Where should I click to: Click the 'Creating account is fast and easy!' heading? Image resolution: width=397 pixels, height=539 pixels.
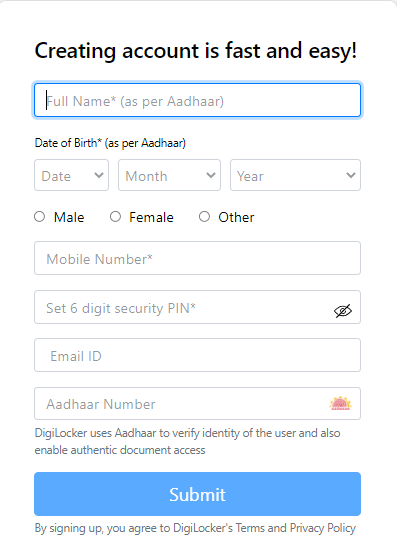pos(196,51)
